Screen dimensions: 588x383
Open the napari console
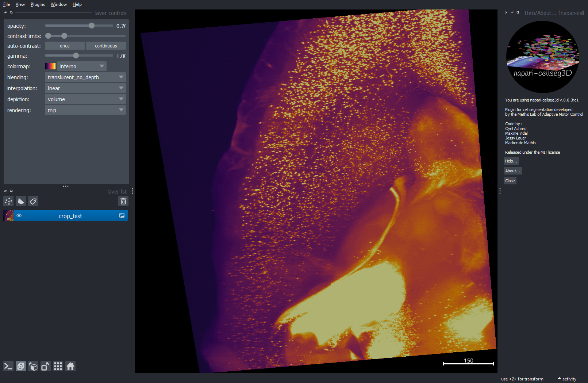tap(8, 366)
